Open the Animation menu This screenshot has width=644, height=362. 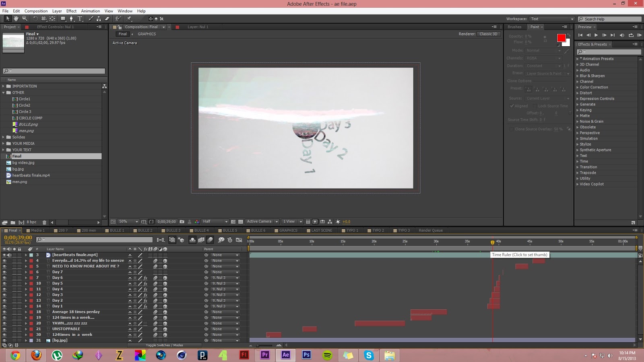click(x=91, y=11)
